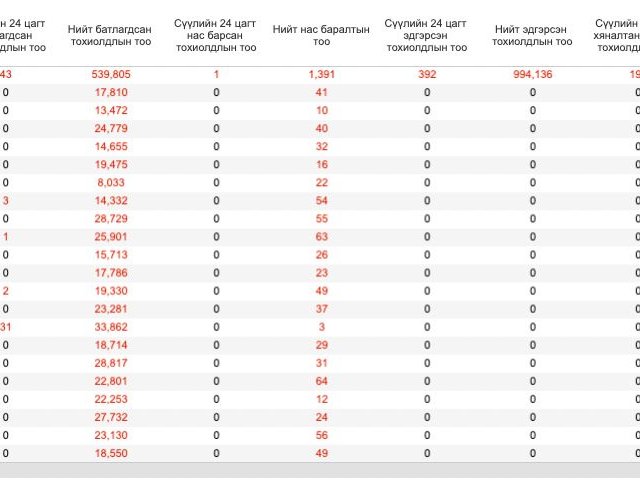The image size is (640, 480).
Task: Click the confirmed cases cell 8,033
Action: [111, 182]
